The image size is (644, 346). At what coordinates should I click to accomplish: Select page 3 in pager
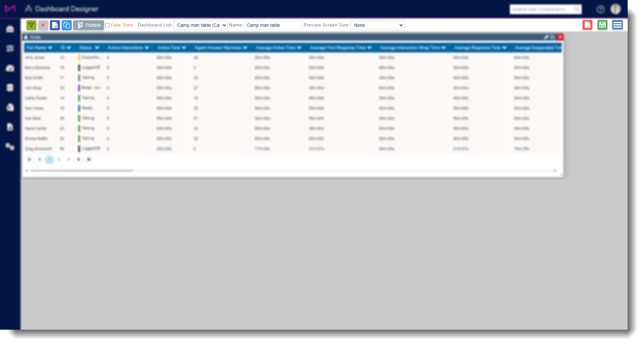(69, 159)
